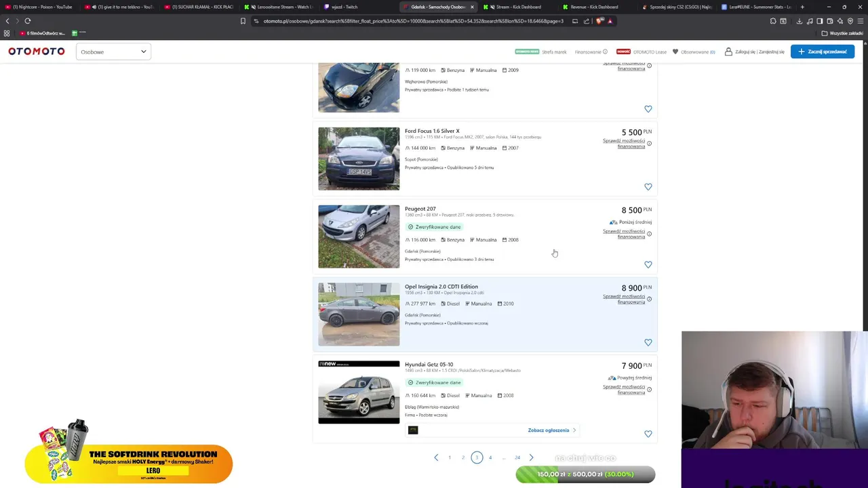Viewport: 868px width, 488px height.
Task: Open the Brave Wallet icon
Action: [x=830, y=21]
